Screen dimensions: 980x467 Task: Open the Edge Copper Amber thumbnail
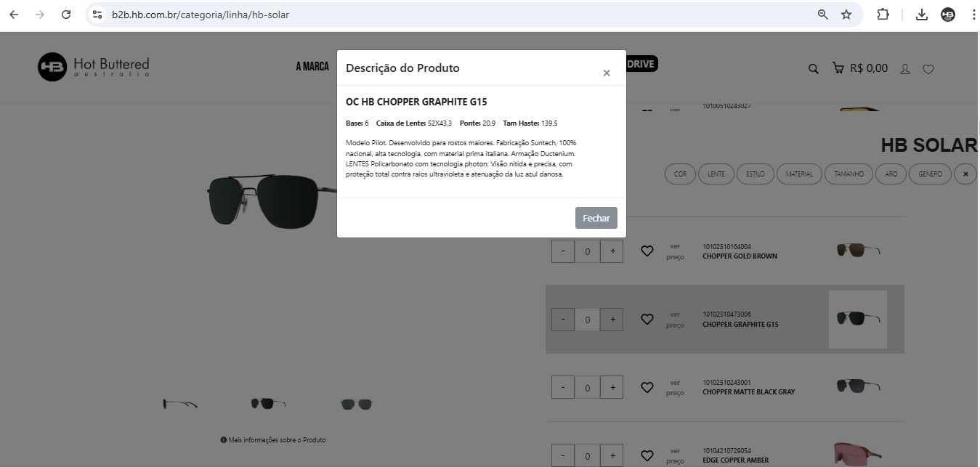[858, 453]
